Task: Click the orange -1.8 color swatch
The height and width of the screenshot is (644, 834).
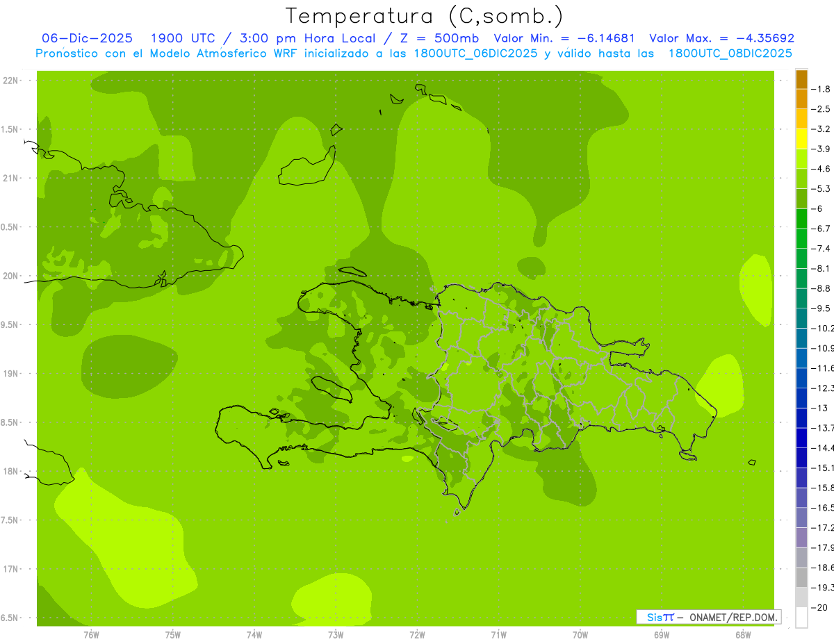Action: pos(801,79)
